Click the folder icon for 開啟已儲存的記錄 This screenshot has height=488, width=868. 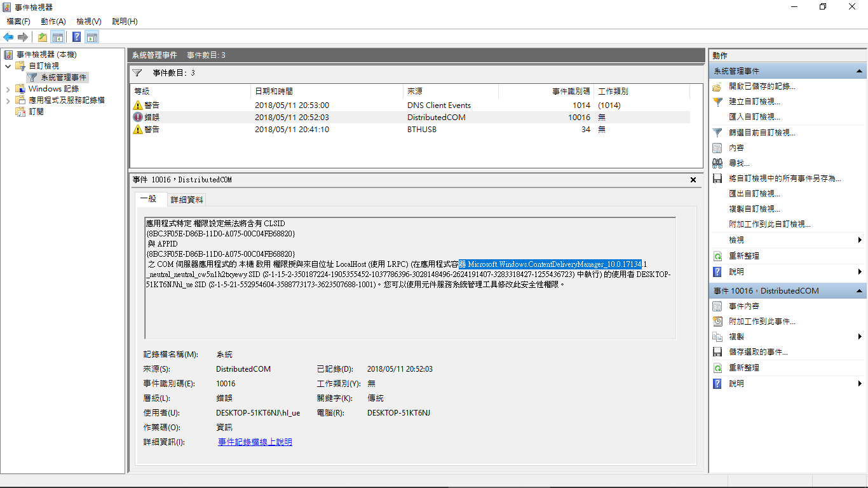coord(717,86)
